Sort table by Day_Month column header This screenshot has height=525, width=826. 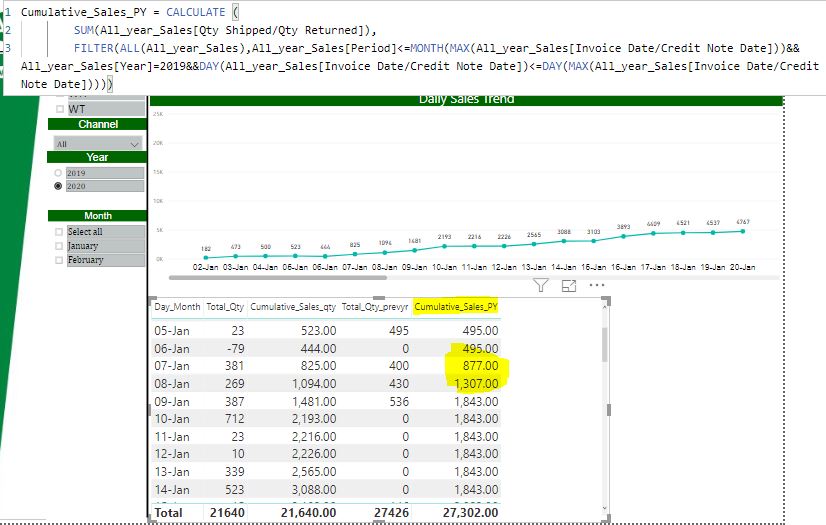[x=177, y=307]
